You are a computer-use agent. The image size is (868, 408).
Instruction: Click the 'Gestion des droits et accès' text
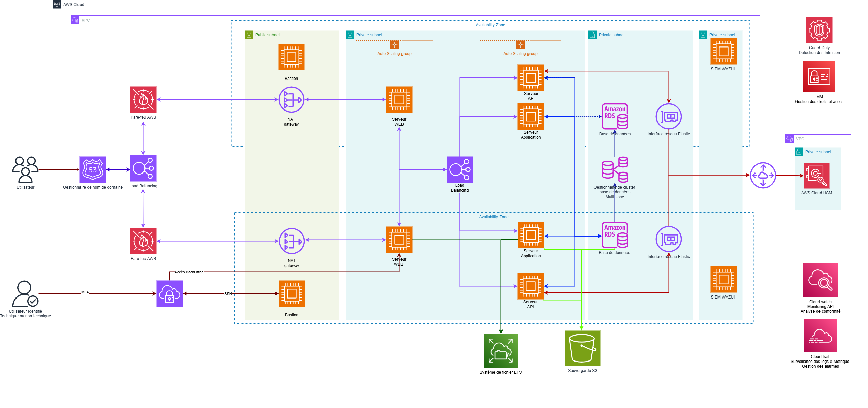click(819, 102)
